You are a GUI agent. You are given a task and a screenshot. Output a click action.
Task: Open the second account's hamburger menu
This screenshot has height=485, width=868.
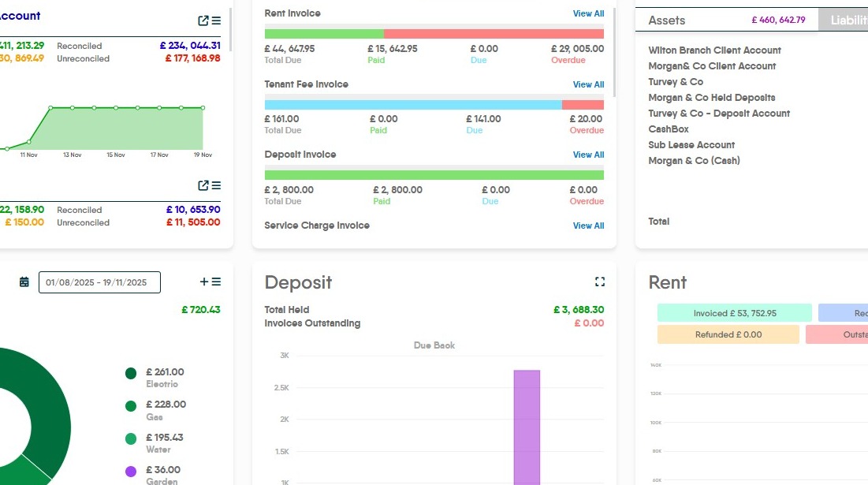click(x=216, y=185)
